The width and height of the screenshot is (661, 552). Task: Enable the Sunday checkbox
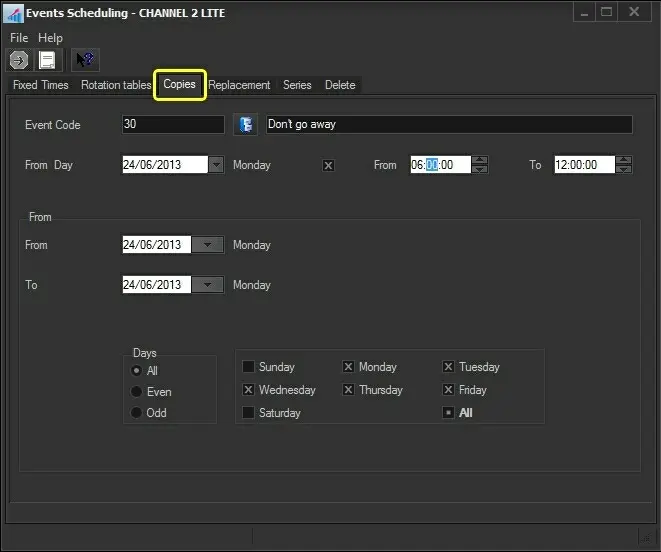249,367
